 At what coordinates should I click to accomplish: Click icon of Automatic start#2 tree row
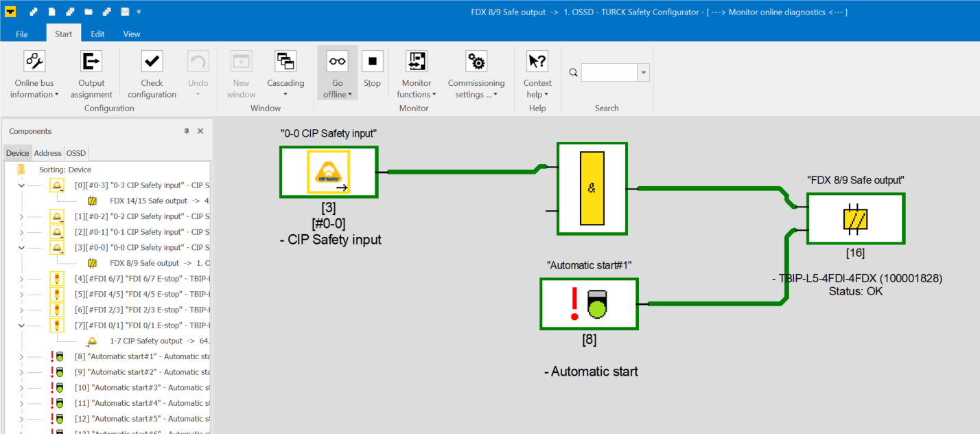(x=57, y=372)
